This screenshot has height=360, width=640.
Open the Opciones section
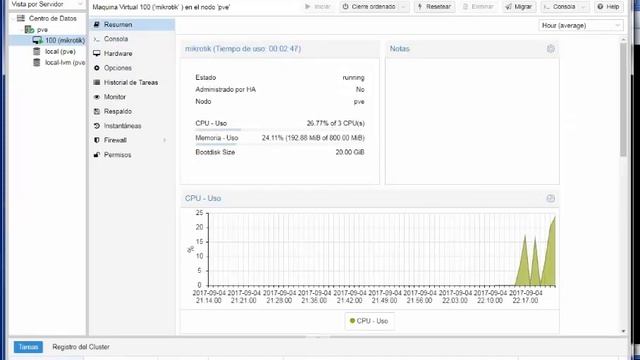pyautogui.click(x=132, y=68)
